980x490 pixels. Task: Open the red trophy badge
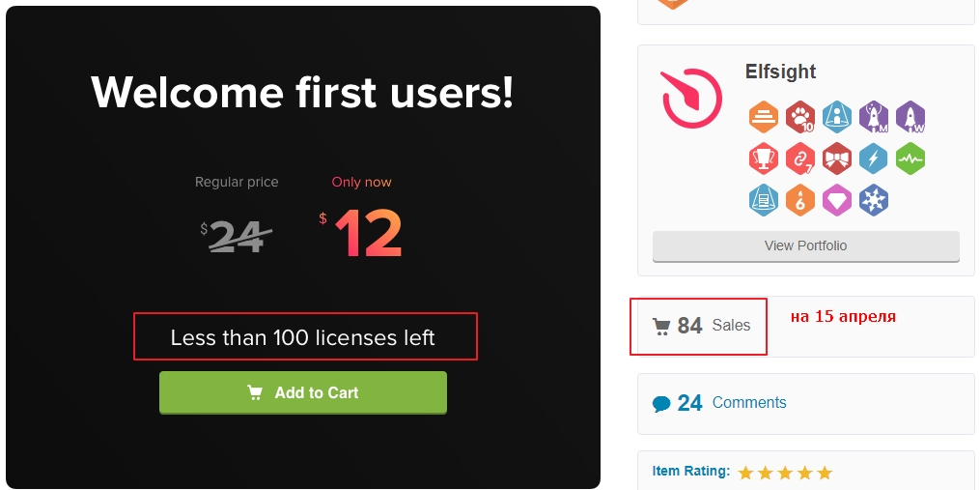[x=764, y=159]
